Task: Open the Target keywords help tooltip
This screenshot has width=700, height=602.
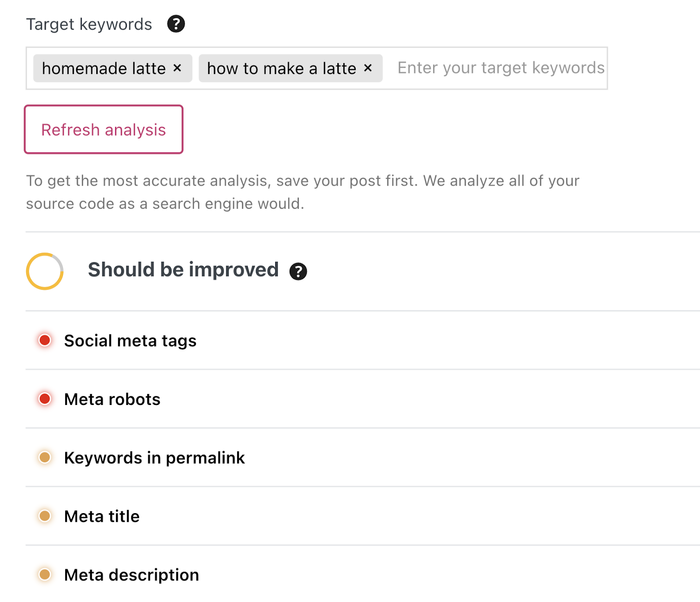Action: tap(175, 24)
